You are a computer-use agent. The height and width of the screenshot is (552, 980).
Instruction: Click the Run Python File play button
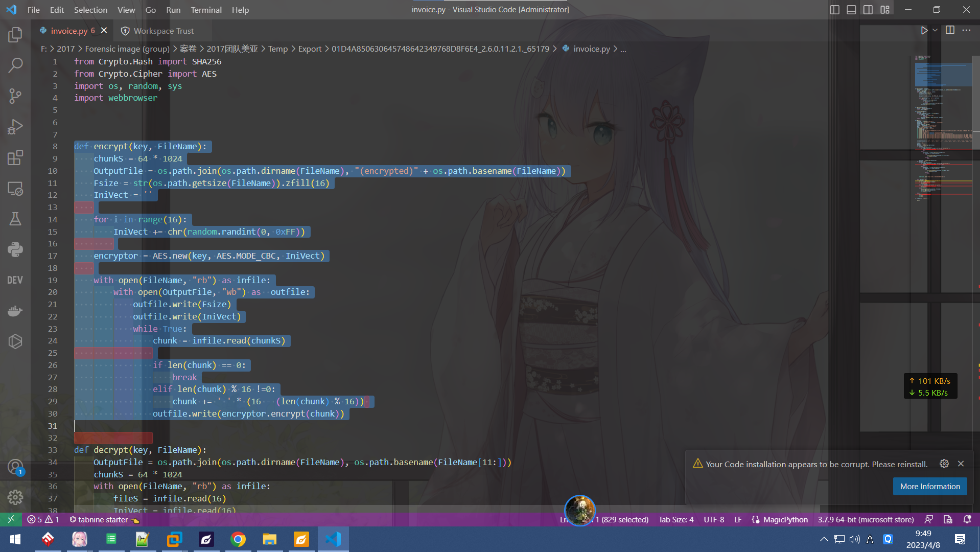click(924, 31)
